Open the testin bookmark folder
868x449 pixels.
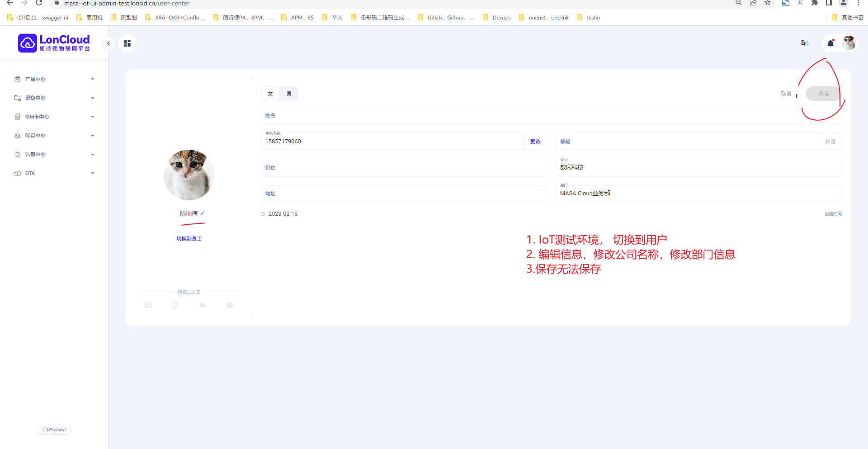(x=589, y=18)
